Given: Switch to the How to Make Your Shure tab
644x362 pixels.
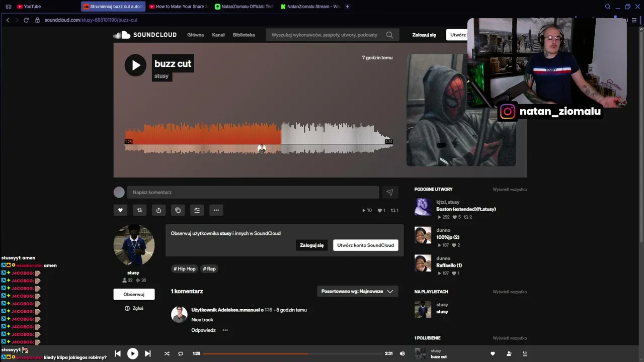Looking at the screenshot, I should click(x=179, y=7).
